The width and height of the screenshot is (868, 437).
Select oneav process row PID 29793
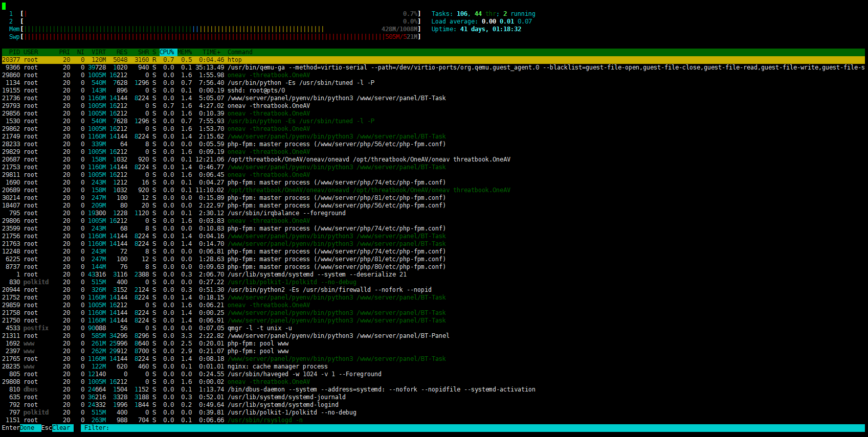pyautogui.click(x=433, y=106)
